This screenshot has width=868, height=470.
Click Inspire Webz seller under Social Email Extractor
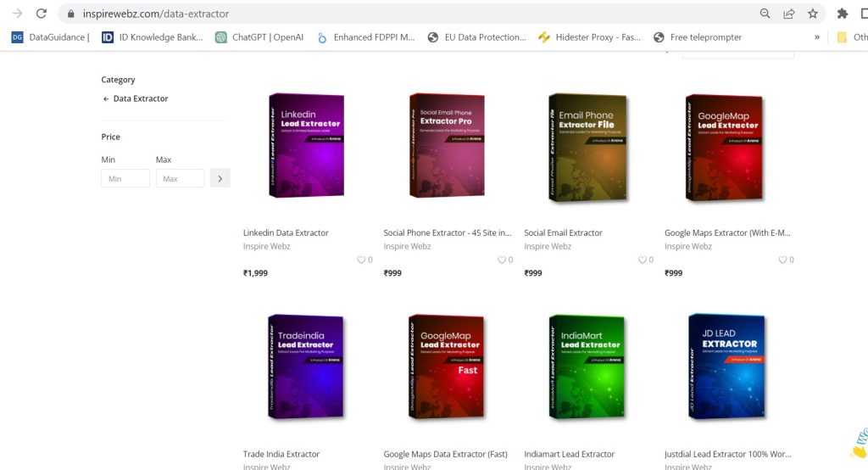[548, 246]
